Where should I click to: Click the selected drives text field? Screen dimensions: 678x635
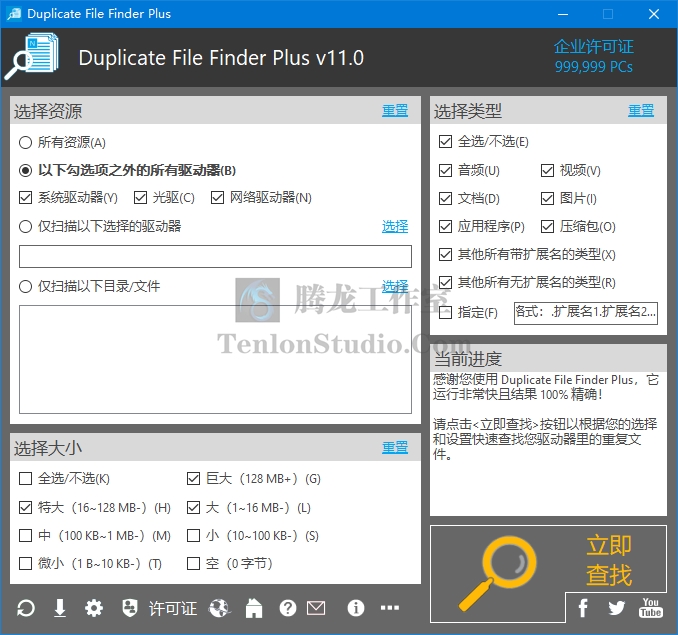tap(215, 256)
